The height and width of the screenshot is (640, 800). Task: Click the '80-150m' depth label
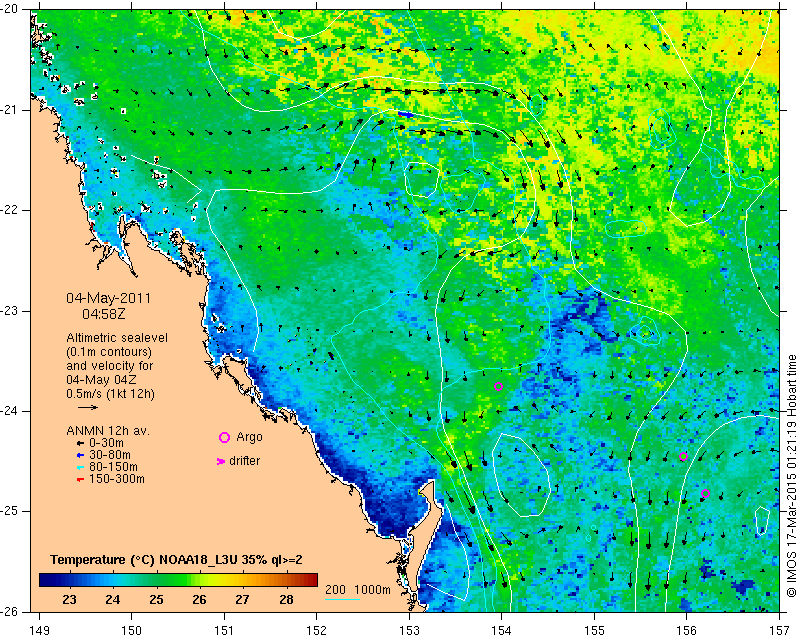click(113, 467)
